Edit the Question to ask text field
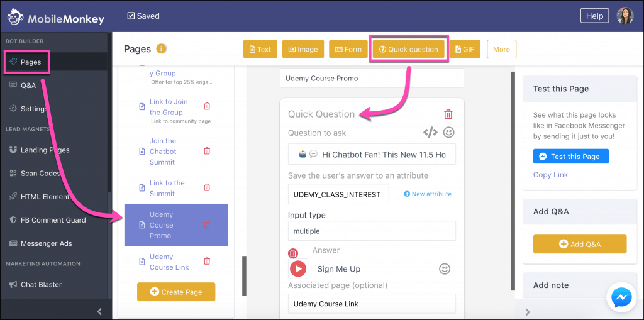 point(372,154)
